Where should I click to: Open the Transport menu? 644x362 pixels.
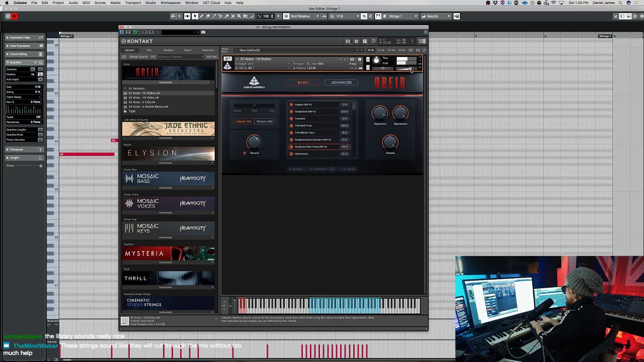(x=133, y=3)
